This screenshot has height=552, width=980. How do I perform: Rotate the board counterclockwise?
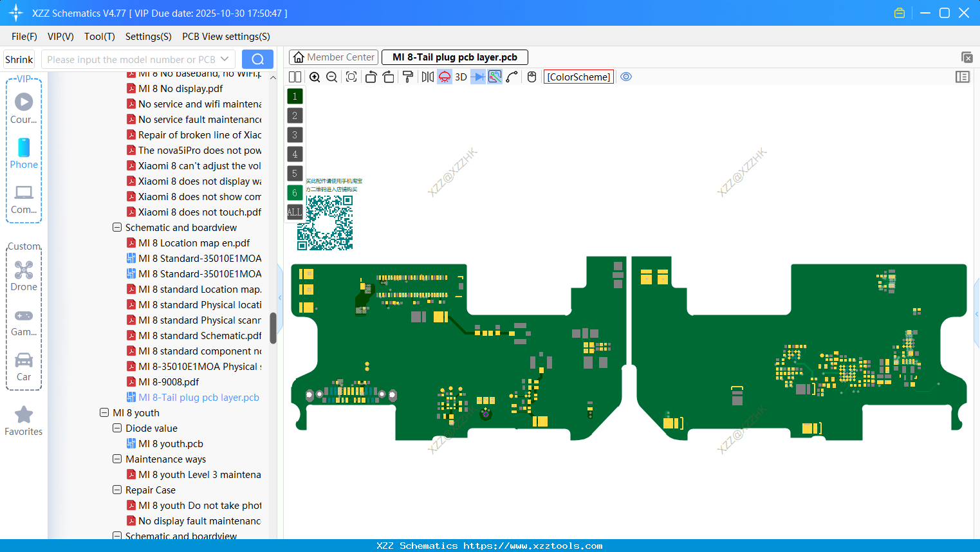tap(371, 77)
